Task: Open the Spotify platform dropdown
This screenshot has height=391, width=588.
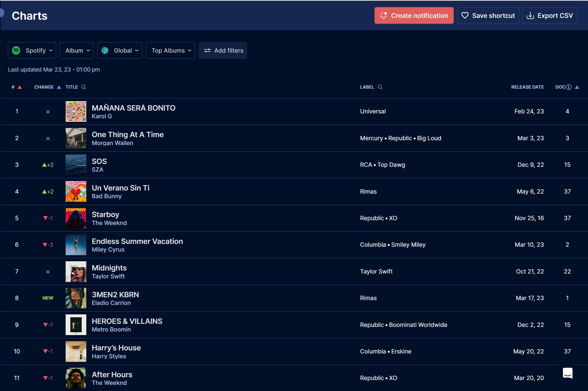Action: coord(32,50)
